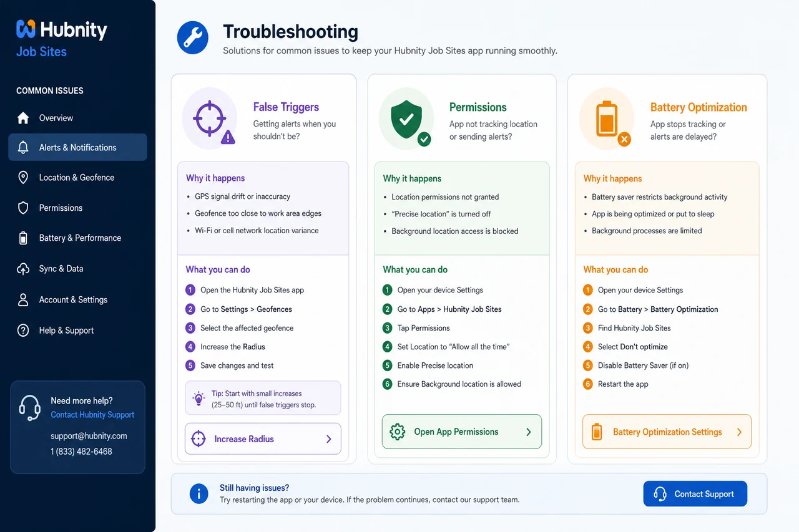
Task: Click the Sync & Data cloud icon
Action: click(x=23, y=269)
